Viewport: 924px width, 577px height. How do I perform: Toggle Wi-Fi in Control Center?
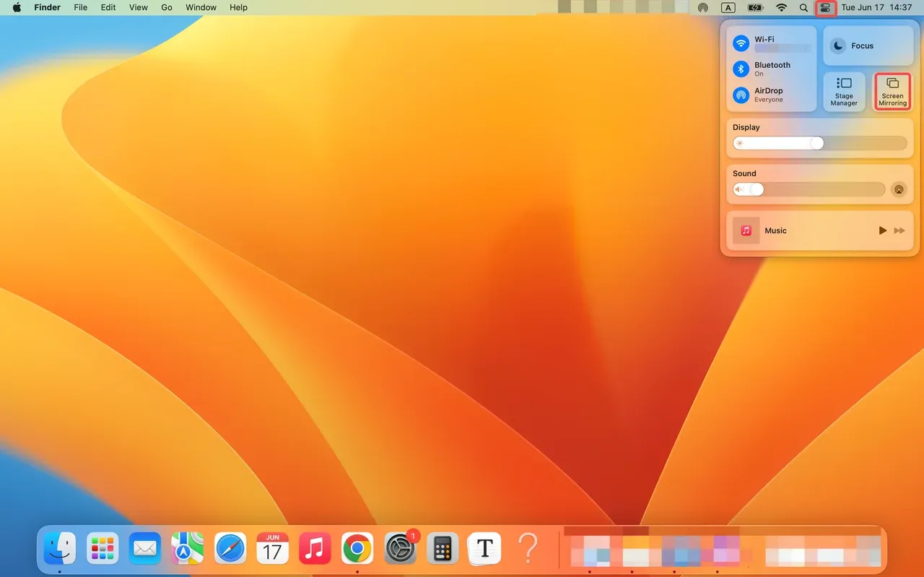click(741, 43)
